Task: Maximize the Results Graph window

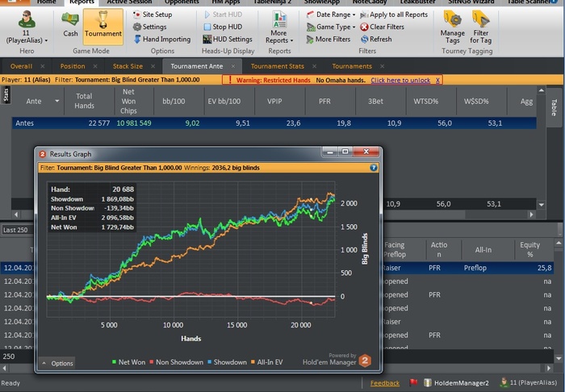Action: pos(345,152)
